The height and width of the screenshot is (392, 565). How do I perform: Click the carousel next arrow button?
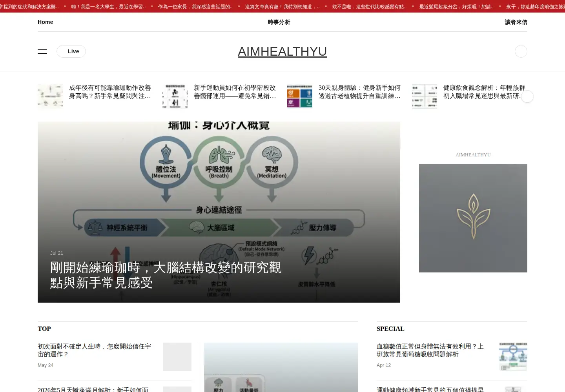pos(527,96)
